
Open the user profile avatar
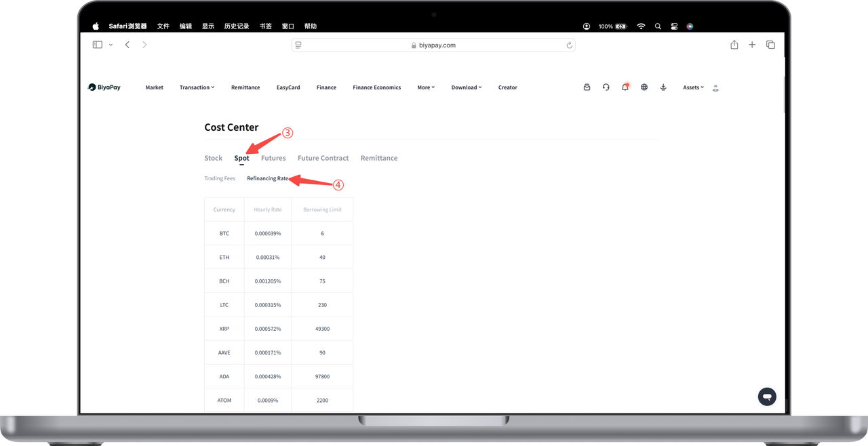[715, 88]
